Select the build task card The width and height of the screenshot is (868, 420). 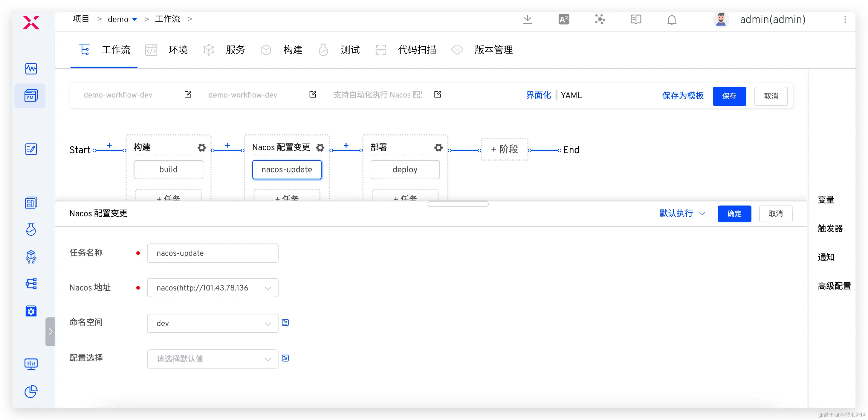point(168,170)
